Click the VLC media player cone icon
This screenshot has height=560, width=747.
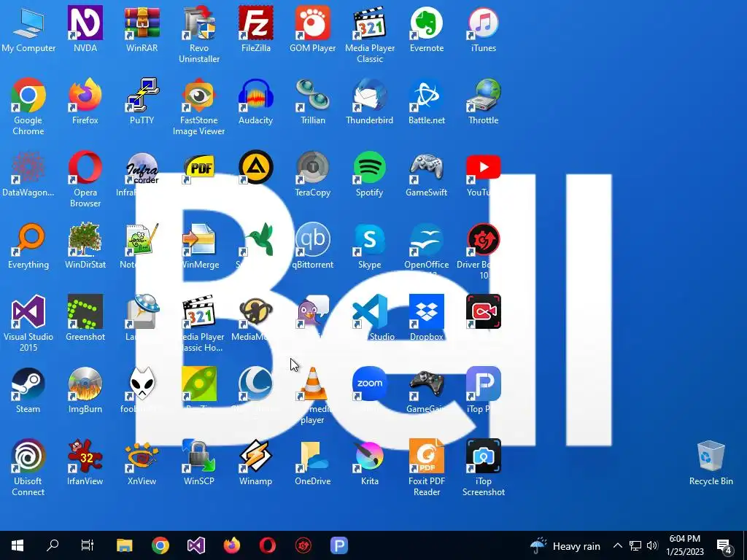point(312,384)
